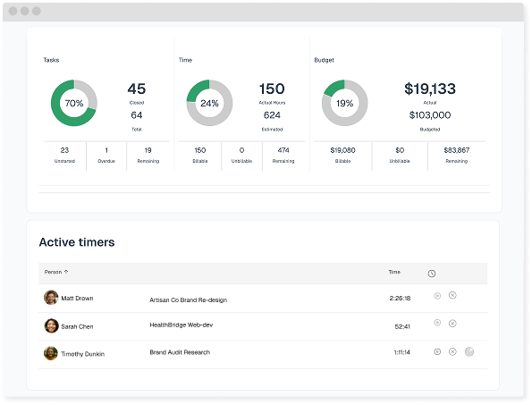Click the Tasks section title
Viewport: 532px width, 405px height.
51,60
